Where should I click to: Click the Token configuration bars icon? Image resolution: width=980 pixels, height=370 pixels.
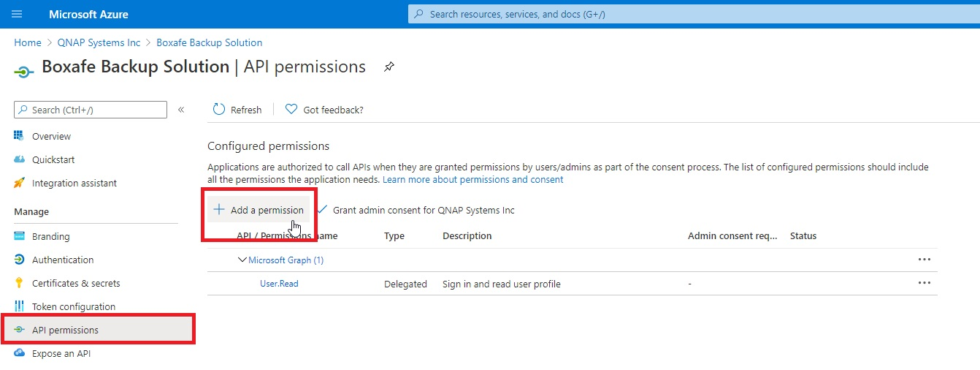coord(20,306)
